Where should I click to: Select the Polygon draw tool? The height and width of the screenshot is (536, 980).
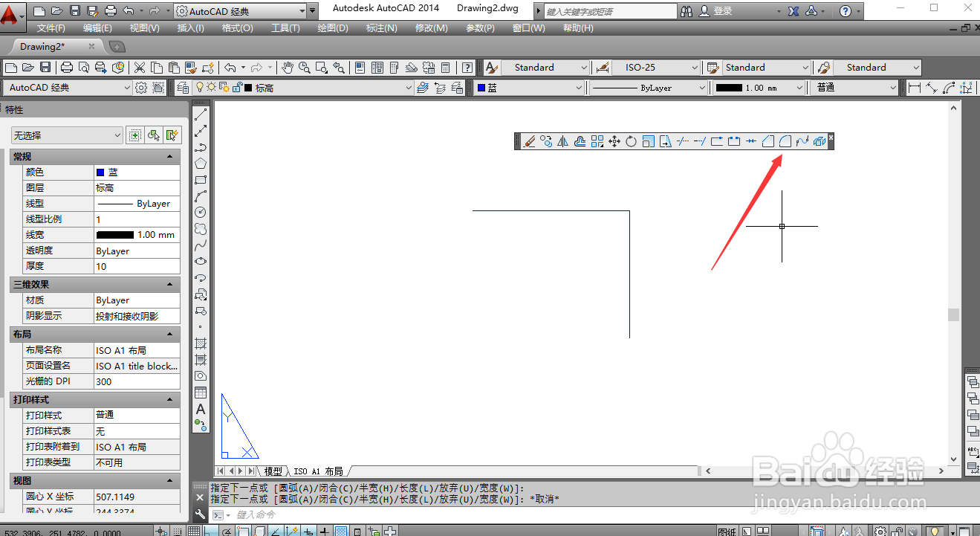tap(201, 164)
